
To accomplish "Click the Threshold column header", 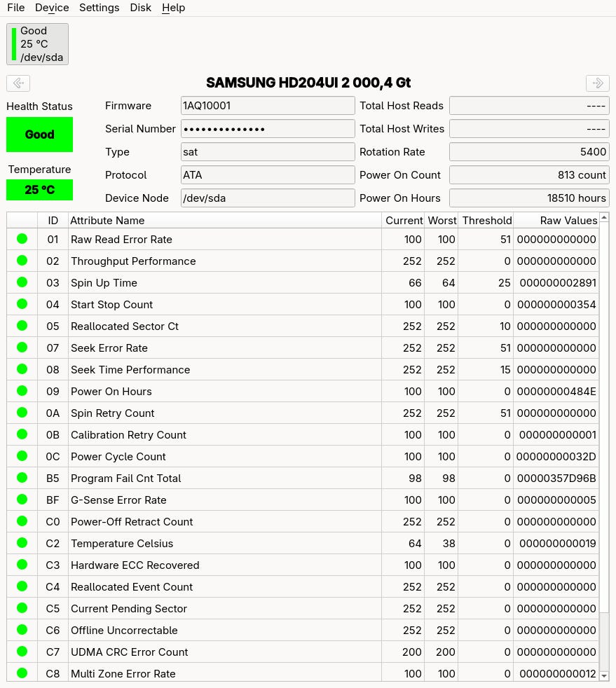I will coord(486,220).
